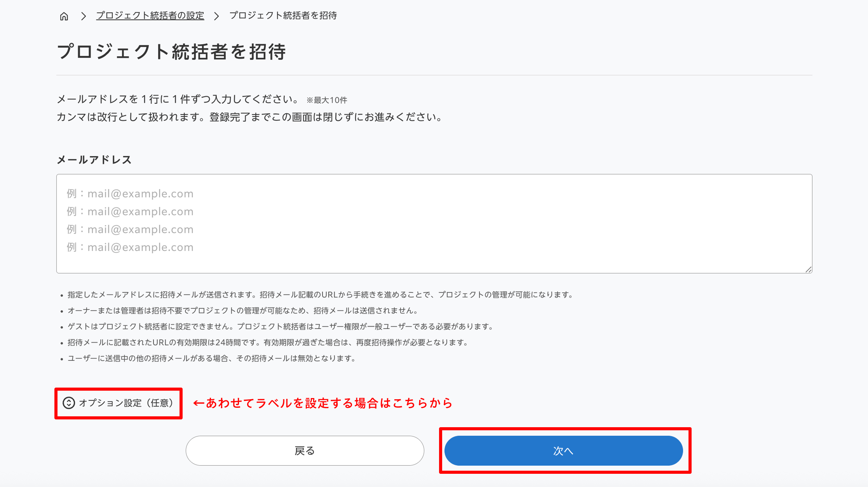868x487 pixels.
Task: Click the プロジェクト統括者を招待 page heading
Action: pos(171,52)
